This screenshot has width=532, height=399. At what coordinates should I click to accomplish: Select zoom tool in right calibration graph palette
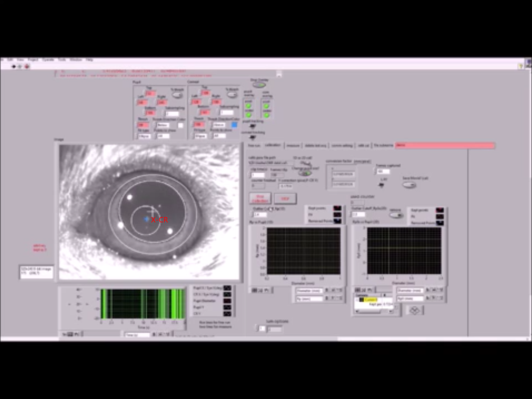point(364,290)
